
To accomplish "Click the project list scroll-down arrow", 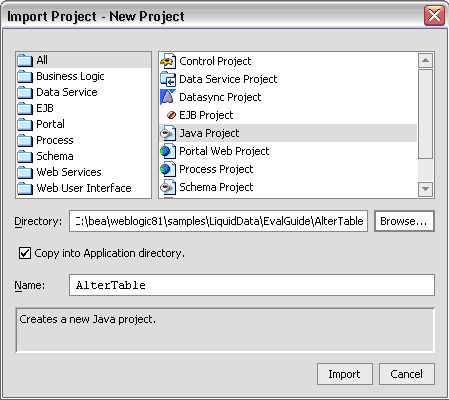I will coord(425,189).
